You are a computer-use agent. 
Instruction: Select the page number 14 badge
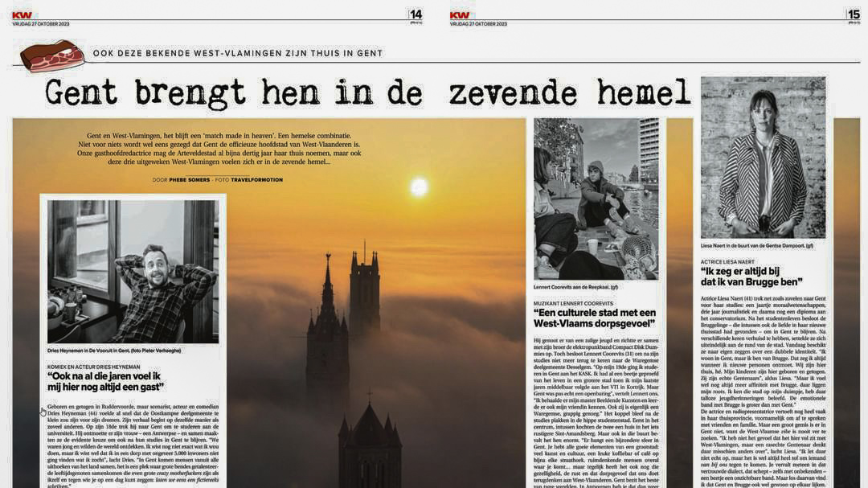pos(416,14)
